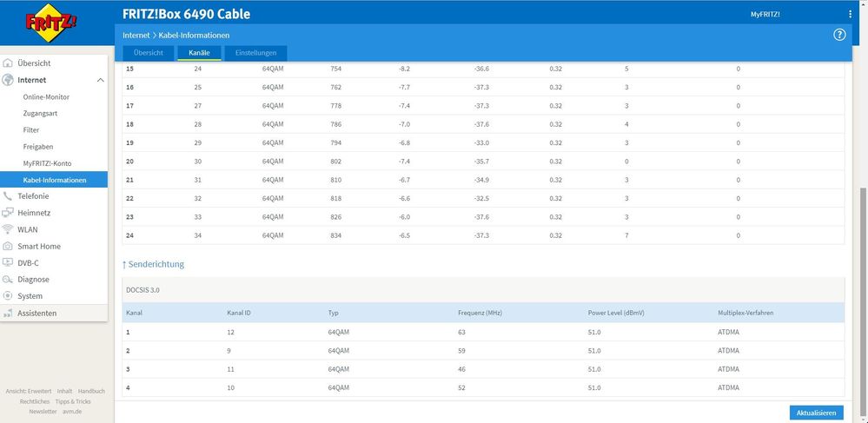Image resolution: width=868 pixels, height=423 pixels.
Task: Click frequency 778 in channel 17 row
Action: click(336, 106)
